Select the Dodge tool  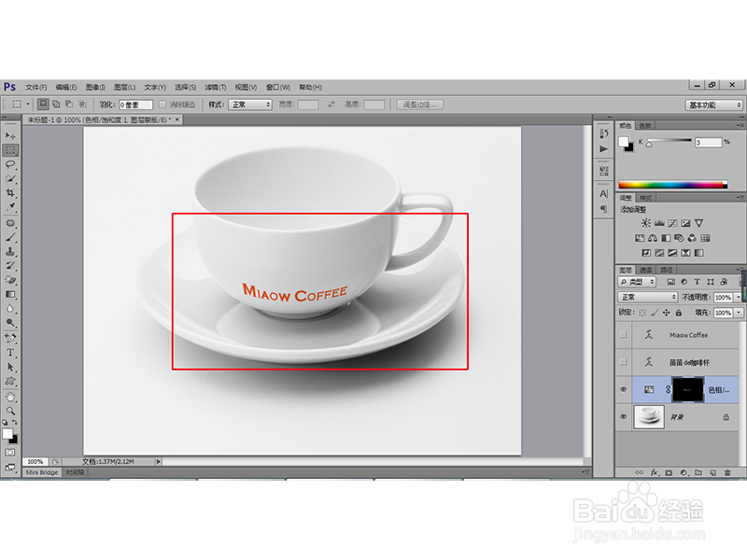(x=10, y=323)
